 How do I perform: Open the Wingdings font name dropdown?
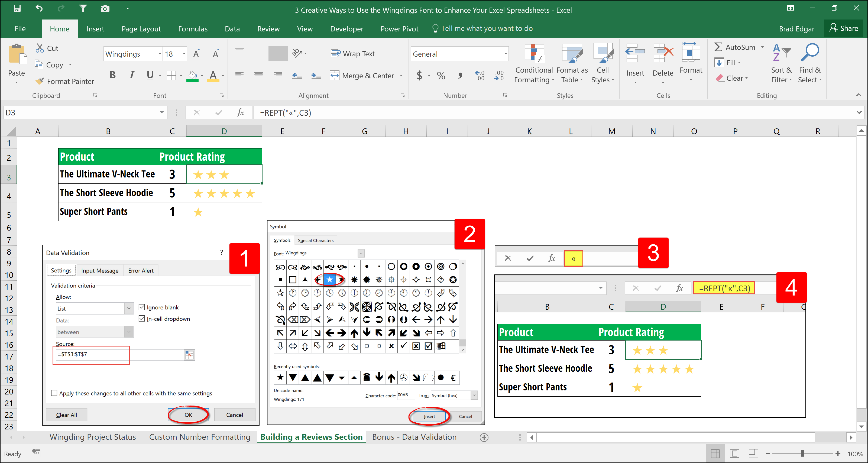[x=160, y=54]
